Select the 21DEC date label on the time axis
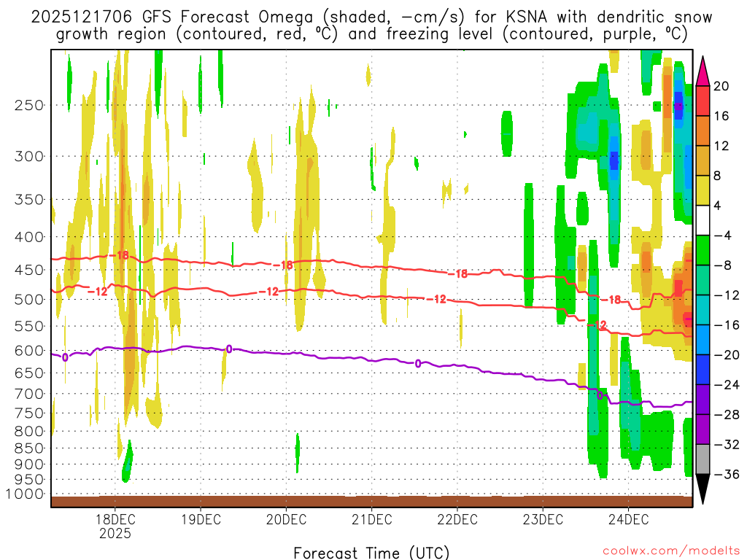This screenshot has width=747, height=560. click(371, 519)
